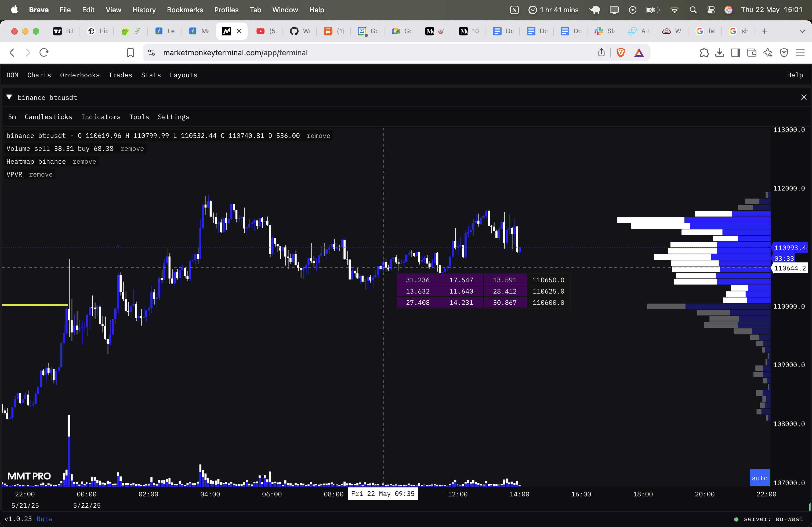Open the Brave Rewards triangle icon
This screenshot has height=527, width=812.
pyautogui.click(x=639, y=53)
